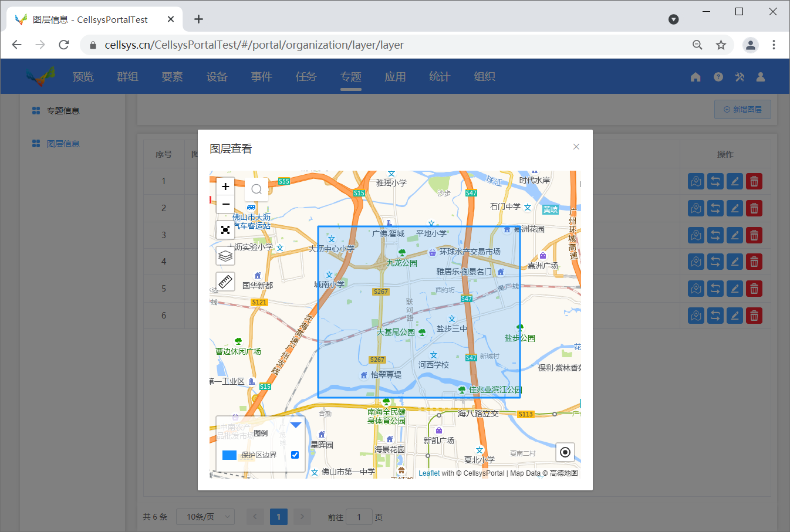
Task: Click swap icon in row 2
Action: (x=715, y=208)
